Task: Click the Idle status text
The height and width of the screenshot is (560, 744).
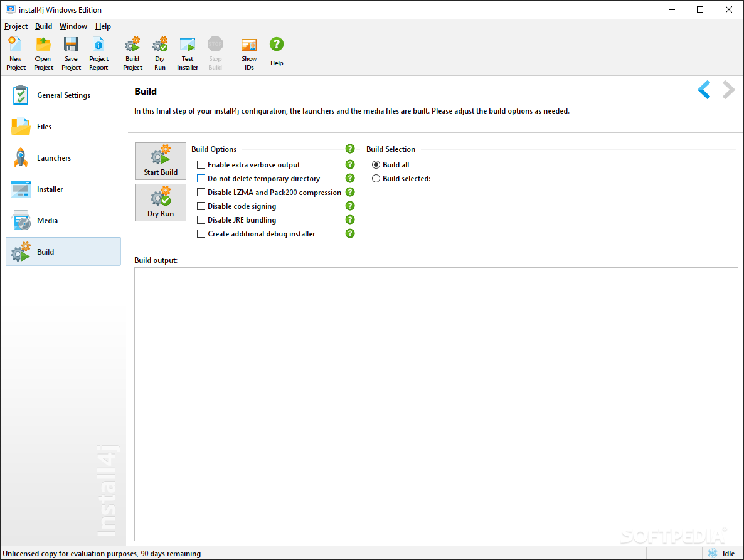Action: 728,553
